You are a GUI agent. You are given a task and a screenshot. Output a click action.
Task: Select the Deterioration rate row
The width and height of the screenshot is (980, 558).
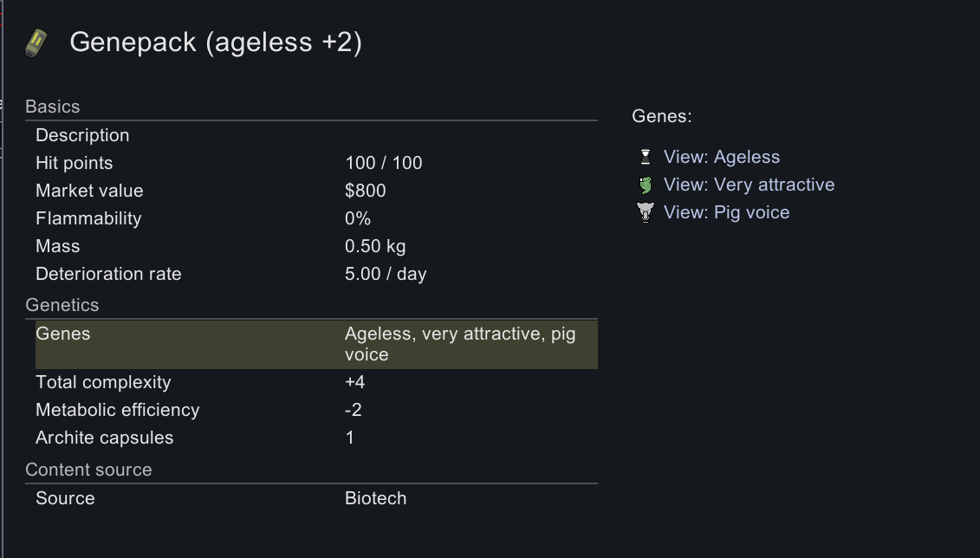pos(316,274)
